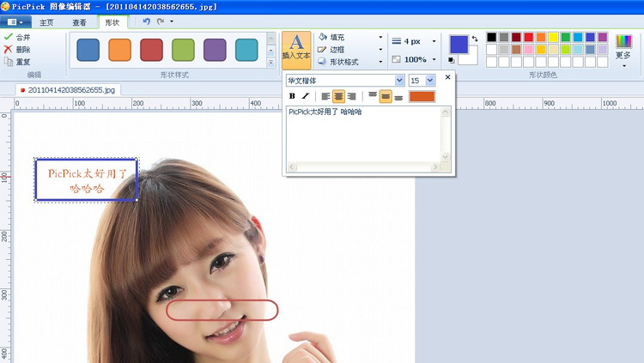Screen dimensions: 644x363
Task: Open the 100% opacity dropdown
Action: pos(434,59)
